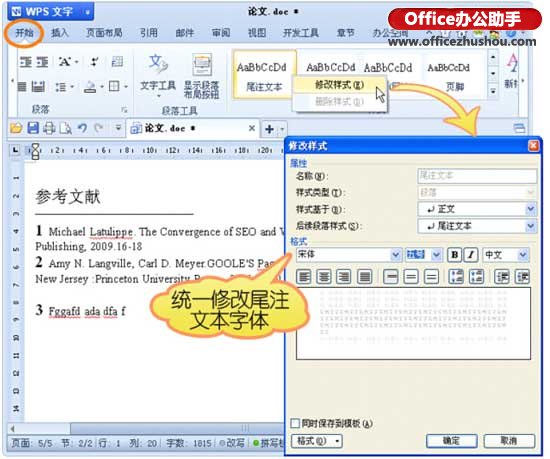This screenshot has width=550, height=459.
Task: Click the print preview icon
Action: (66, 128)
